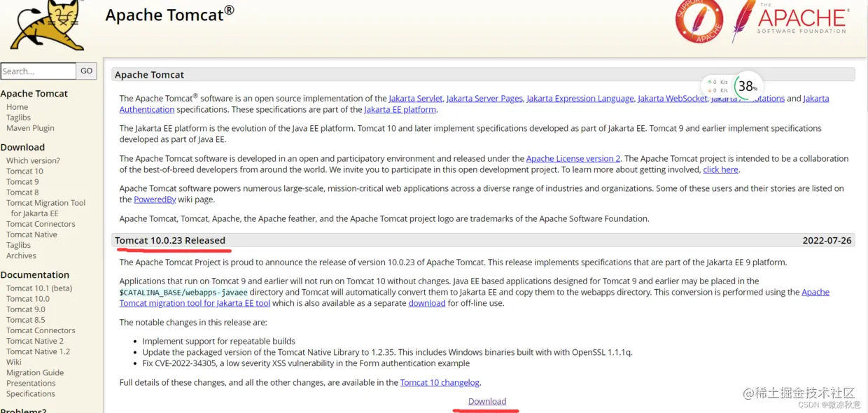868x413 pixels.
Task: Click the Apache Software Foundation feather logo
Action: (x=790, y=22)
